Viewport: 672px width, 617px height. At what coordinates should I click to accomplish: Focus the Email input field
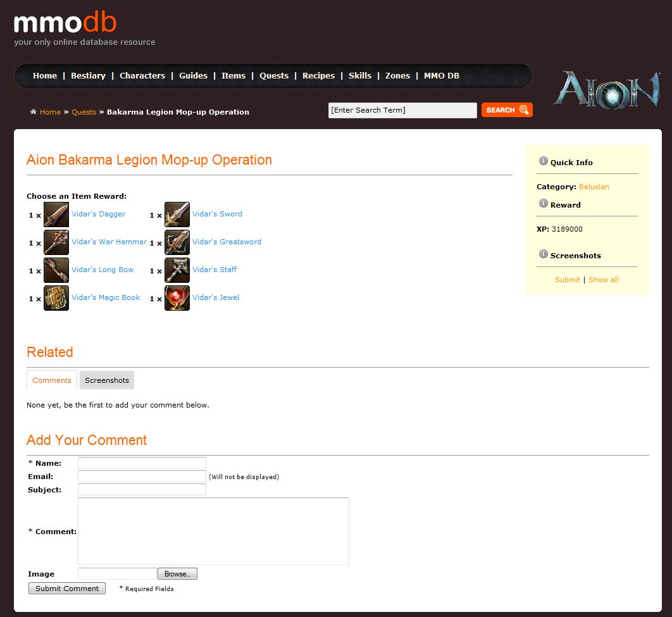coord(142,477)
